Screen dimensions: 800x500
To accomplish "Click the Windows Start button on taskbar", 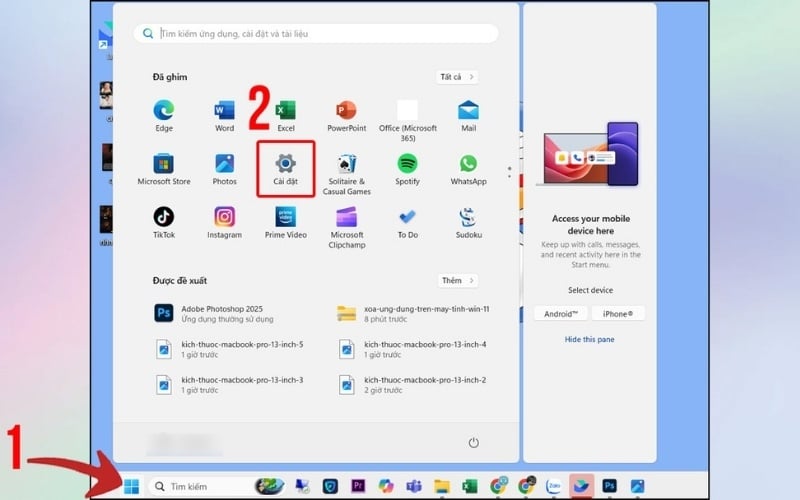I will pos(130,487).
